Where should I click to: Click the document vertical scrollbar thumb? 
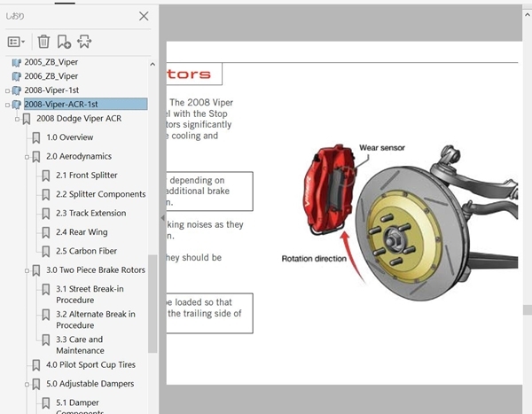[x=528, y=309]
